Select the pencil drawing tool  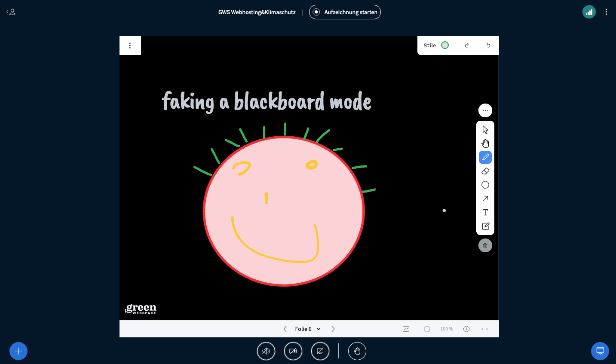[x=485, y=157]
